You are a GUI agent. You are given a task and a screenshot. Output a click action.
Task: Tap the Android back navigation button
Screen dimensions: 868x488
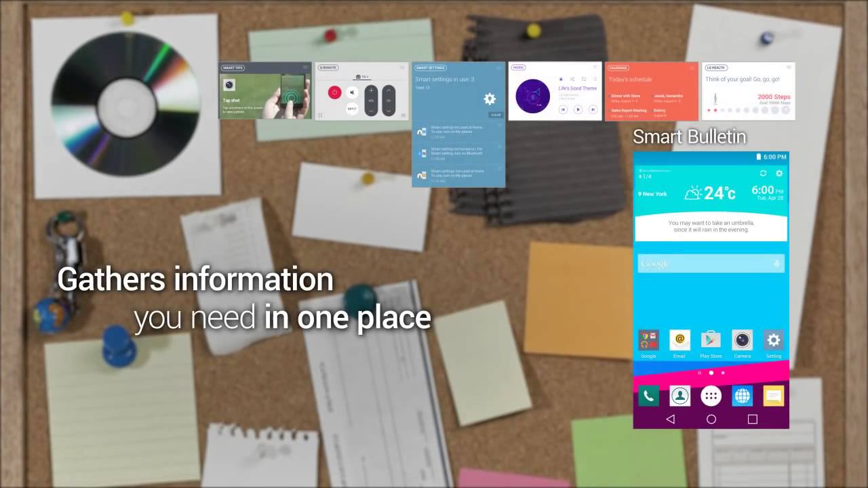tap(670, 419)
